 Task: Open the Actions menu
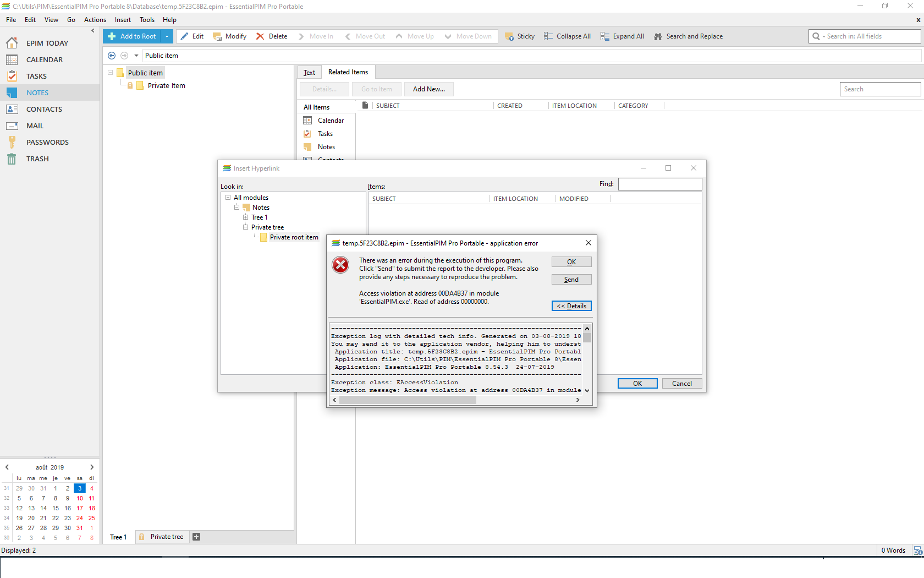tap(95, 20)
